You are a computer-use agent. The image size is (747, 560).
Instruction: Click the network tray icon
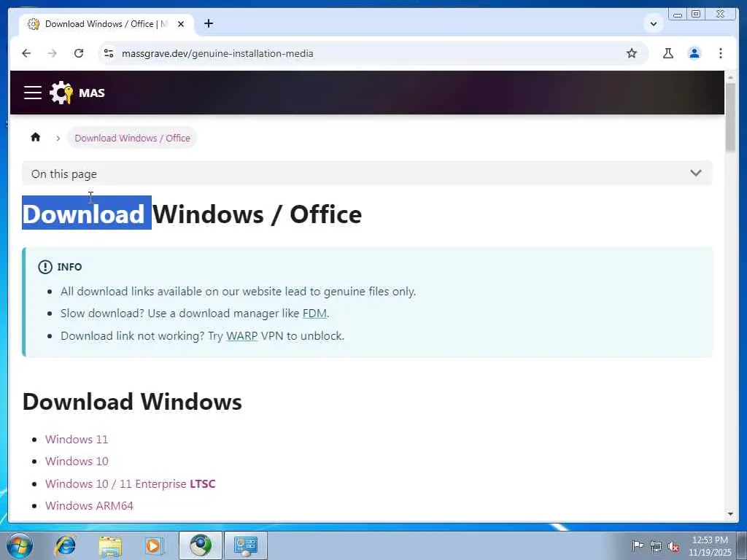click(656, 546)
